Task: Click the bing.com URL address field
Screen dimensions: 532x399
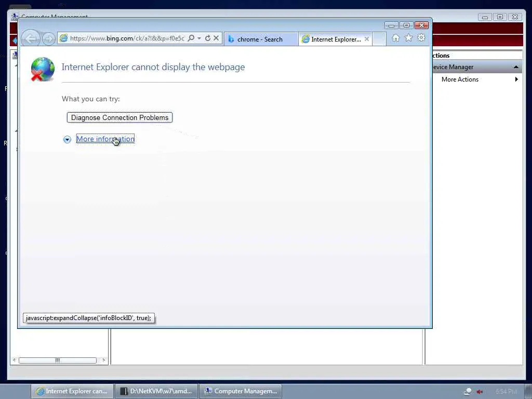Action: coord(127,38)
